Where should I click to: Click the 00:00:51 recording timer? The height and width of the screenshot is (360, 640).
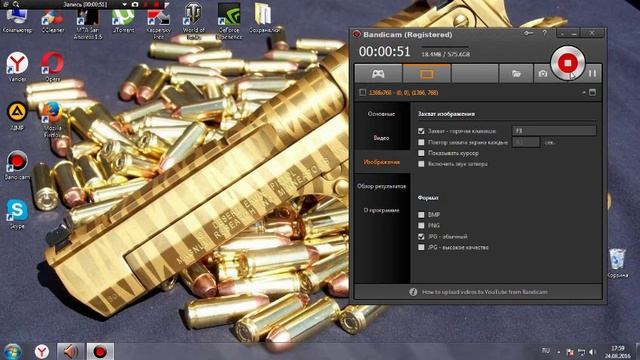(384, 51)
